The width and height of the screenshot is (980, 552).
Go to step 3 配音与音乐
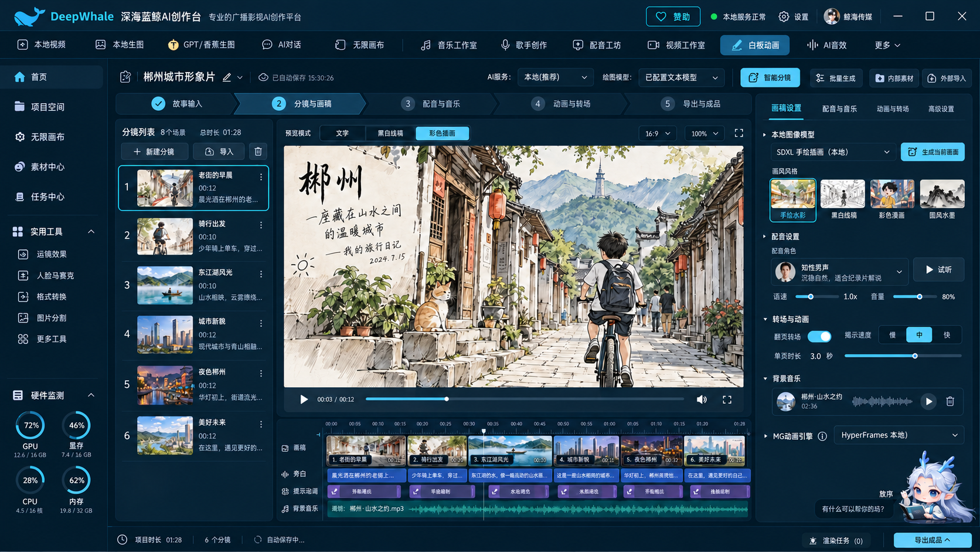click(x=431, y=104)
